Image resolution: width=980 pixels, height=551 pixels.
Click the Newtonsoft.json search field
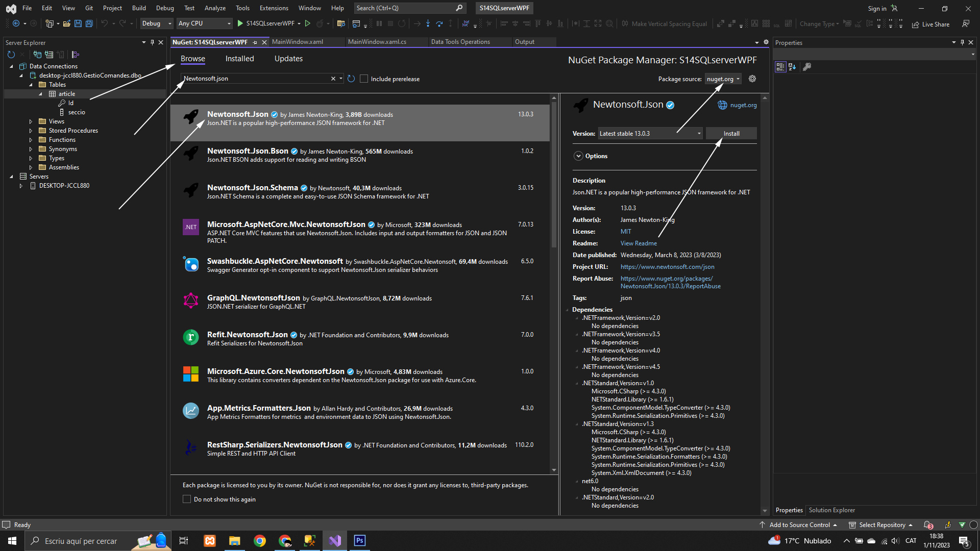(x=255, y=79)
